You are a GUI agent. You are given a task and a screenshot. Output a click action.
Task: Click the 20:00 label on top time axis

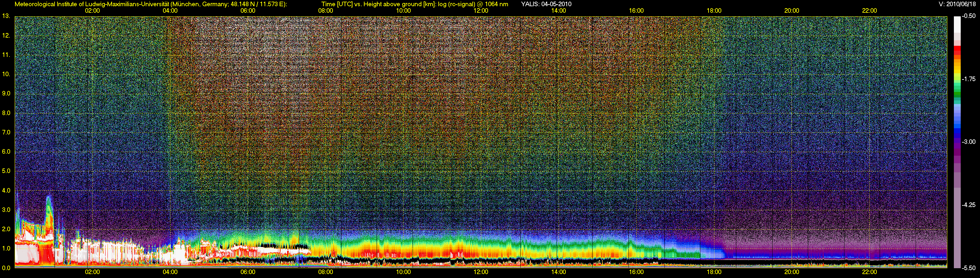792,11
